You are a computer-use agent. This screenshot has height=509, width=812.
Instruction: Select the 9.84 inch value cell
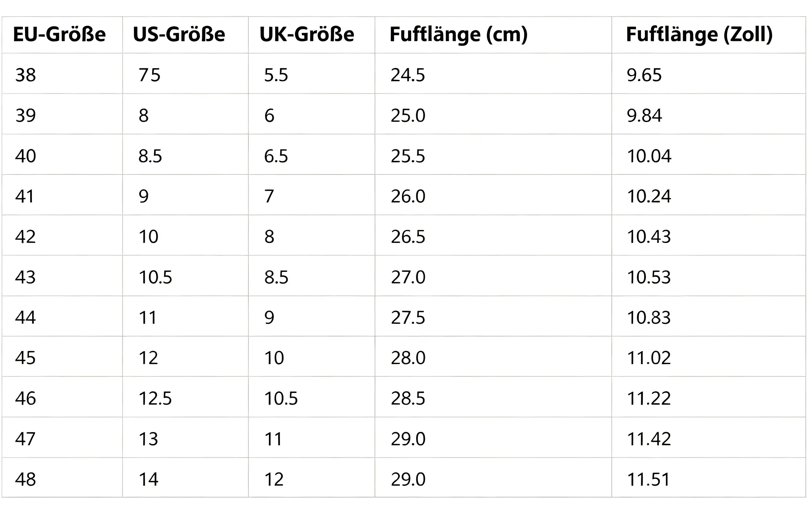pyautogui.click(x=709, y=114)
